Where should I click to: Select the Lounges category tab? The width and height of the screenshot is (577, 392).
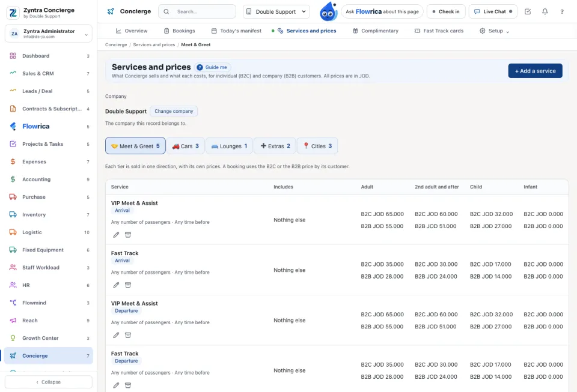(229, 146)
